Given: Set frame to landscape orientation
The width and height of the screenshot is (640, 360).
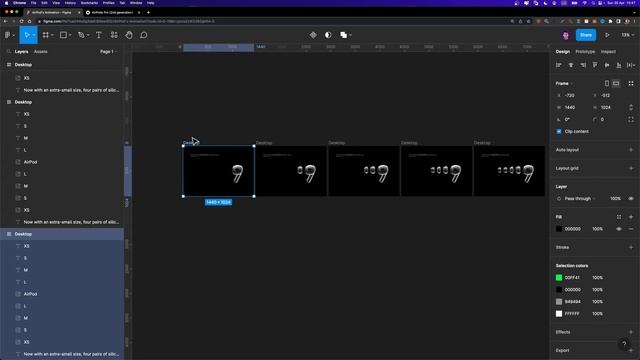Looking at the screenshot, I should pyautogui.click(x=616, y=83).
